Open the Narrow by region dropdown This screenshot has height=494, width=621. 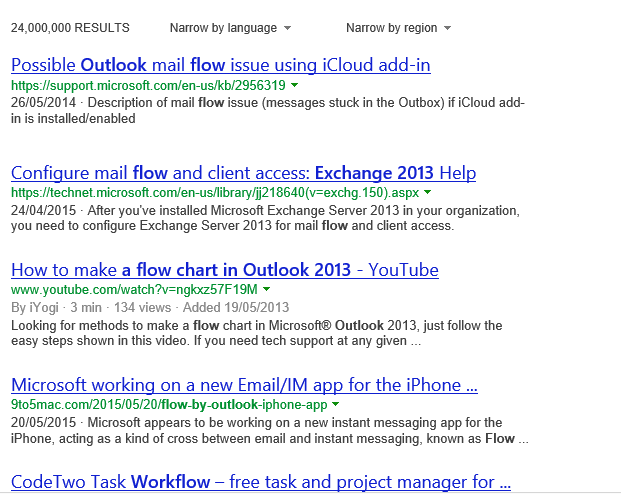tap(398, 28)
